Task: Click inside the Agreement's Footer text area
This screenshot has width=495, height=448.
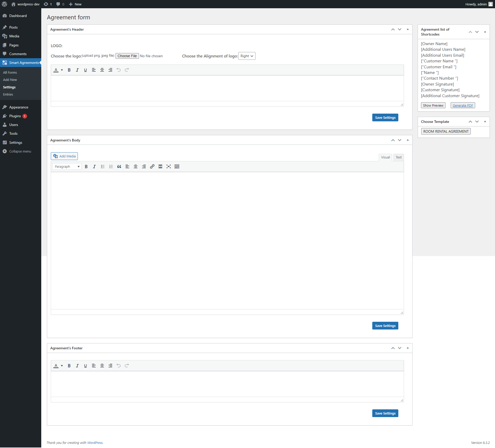Action: (x=227, y=384)
